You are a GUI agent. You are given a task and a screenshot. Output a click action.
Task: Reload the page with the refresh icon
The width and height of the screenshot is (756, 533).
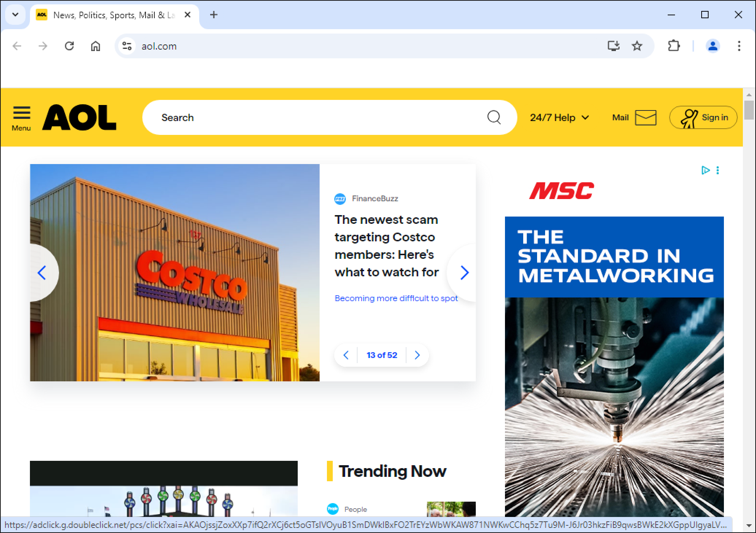[x=69, y=46]
